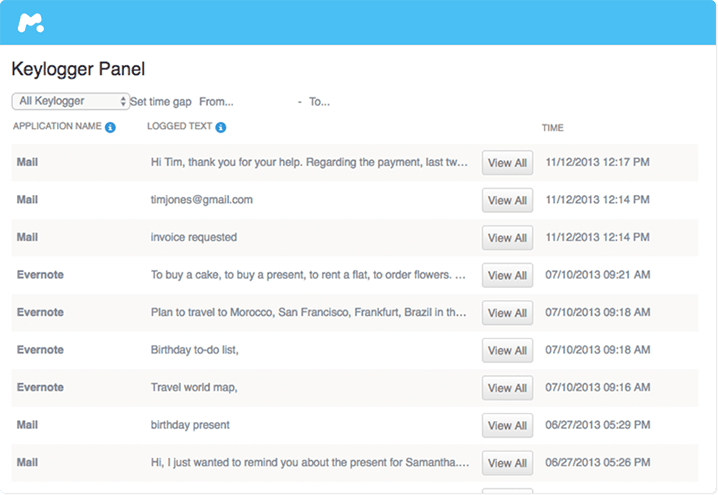View All for 'To buy a cake' note
This screenshot has height=495, width=718.
pyautogui.click(x=507, y=275)
